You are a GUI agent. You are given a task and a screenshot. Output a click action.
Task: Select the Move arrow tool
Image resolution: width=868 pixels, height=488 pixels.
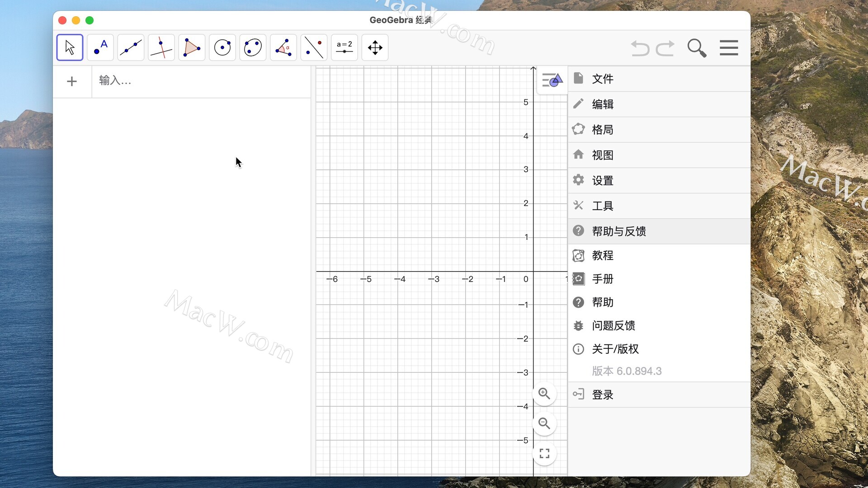[70, 47]
